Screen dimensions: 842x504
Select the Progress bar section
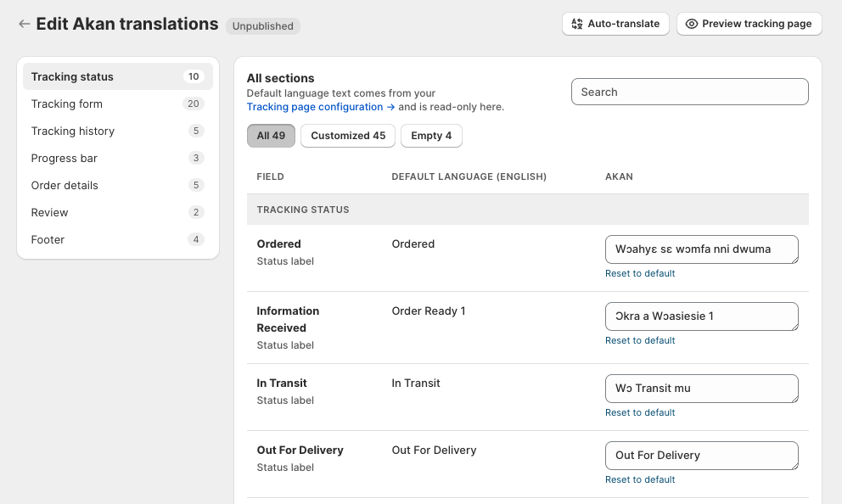coord(118,159)
